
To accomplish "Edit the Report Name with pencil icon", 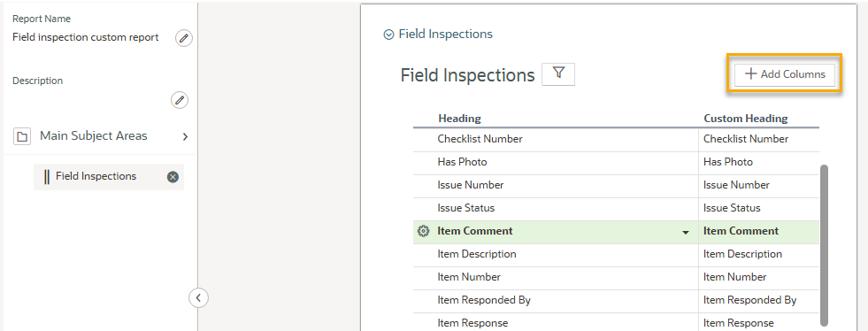I will [184, 38].
